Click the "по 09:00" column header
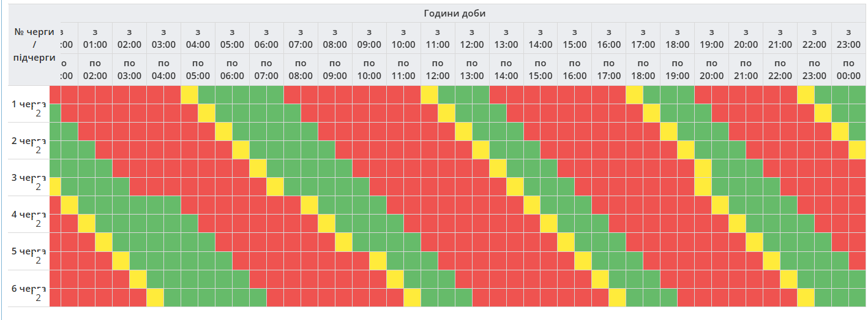The image size is (868, 320). click(335, 69)
